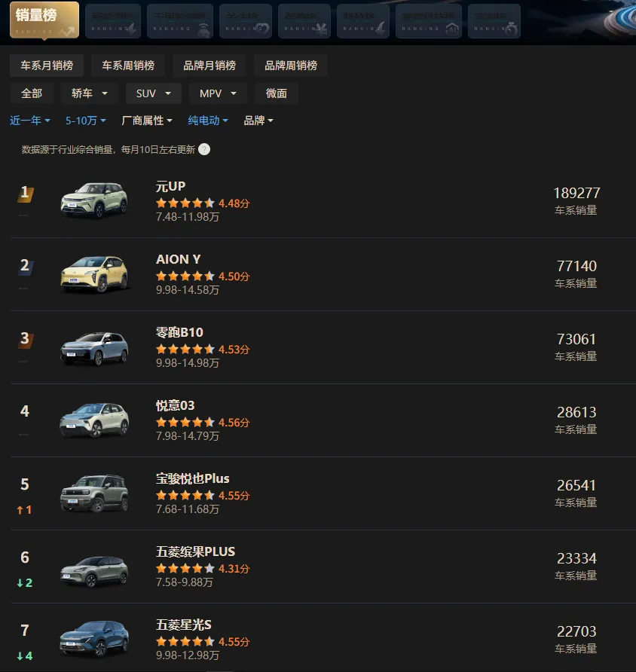The image size is (636, 672).
Task: Switch to 车系周销榜 tab
Action: tap(128, 66)
